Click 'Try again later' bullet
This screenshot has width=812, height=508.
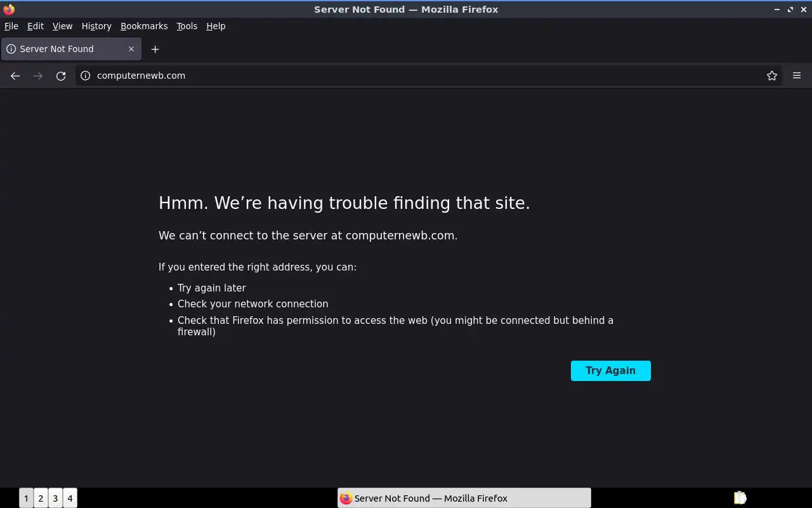click(212, 288)
